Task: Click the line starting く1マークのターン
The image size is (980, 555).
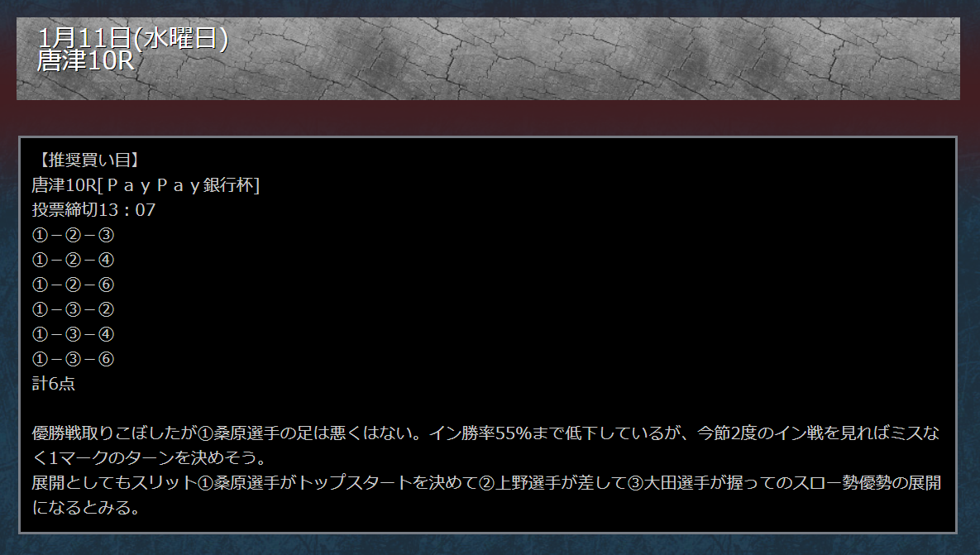Action: pyautogui.click(x=151, y=458)
